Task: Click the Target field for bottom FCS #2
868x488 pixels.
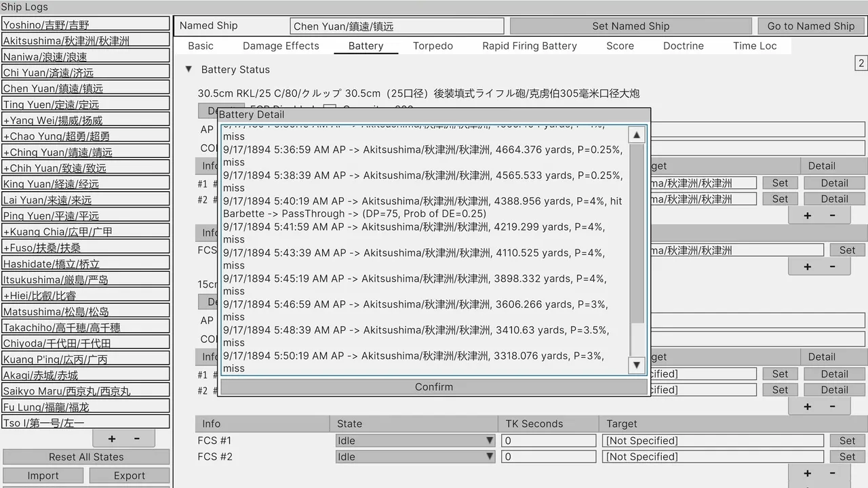Action: (713, 457)
